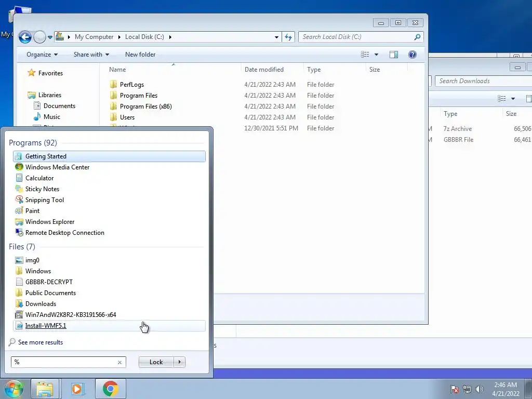Open Downloads folder search result

pos(109,303)
